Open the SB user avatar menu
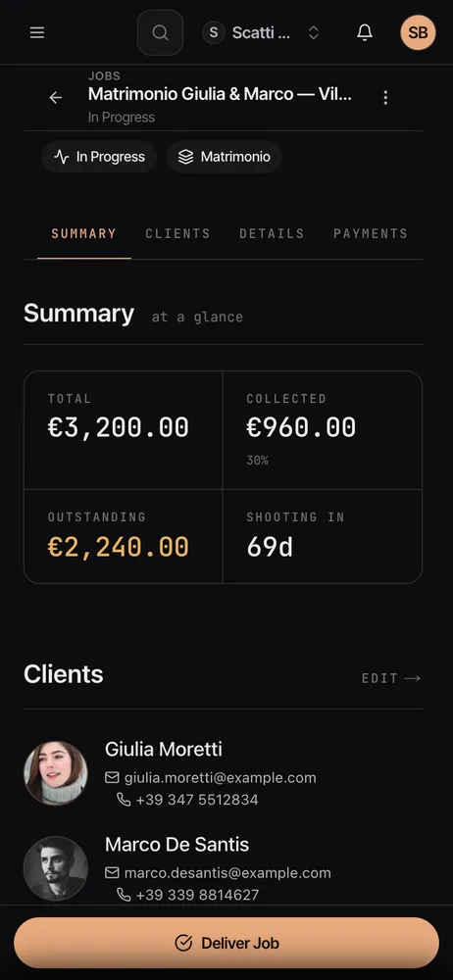Viewport: 453px width, 980px height. [418, 32]
